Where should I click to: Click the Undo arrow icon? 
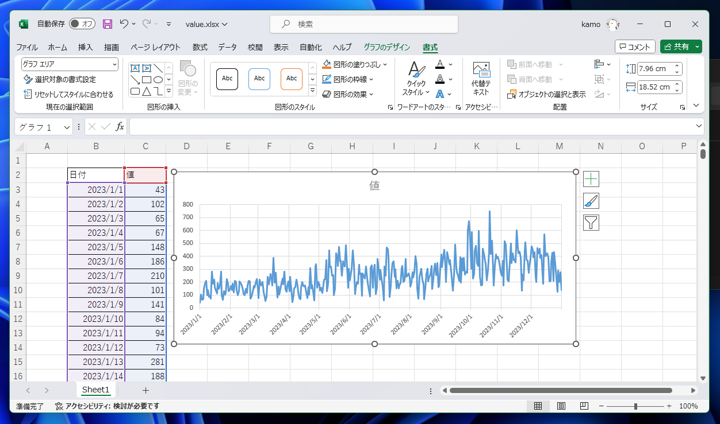pos(124,24)
